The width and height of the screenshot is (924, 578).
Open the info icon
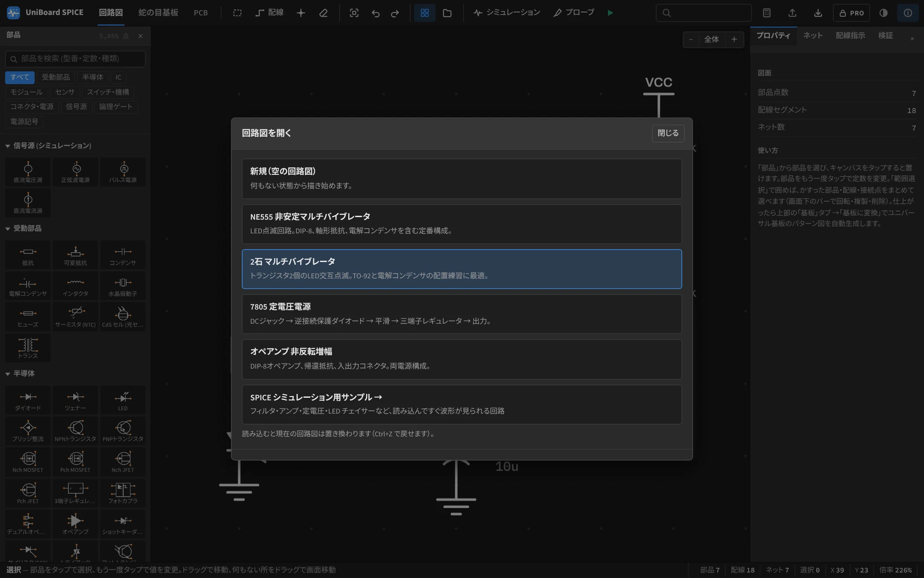(x=908, y=13)
